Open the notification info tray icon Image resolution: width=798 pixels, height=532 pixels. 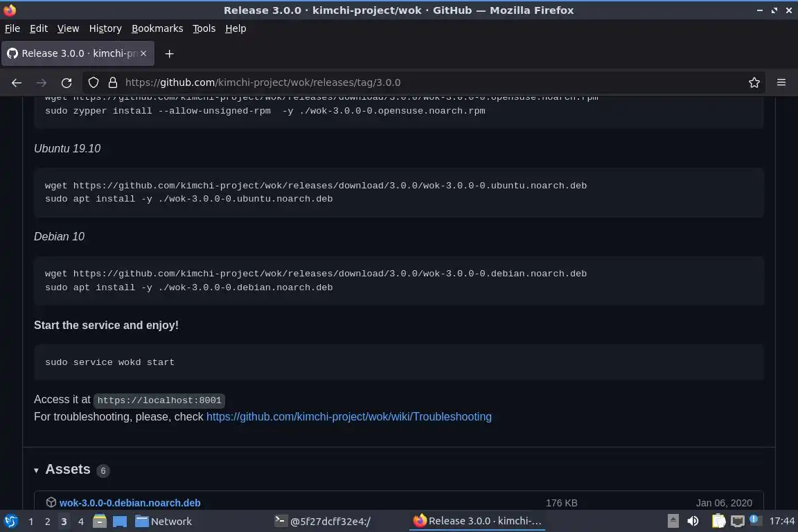755,520
